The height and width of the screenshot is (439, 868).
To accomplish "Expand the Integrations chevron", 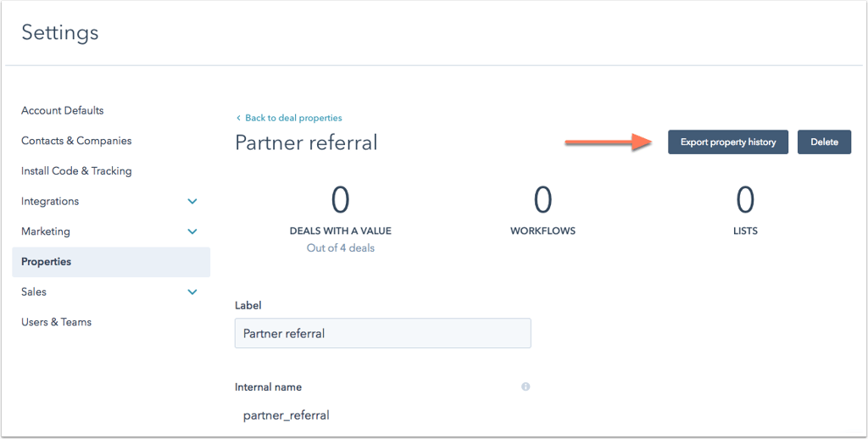I will [192, 202].
